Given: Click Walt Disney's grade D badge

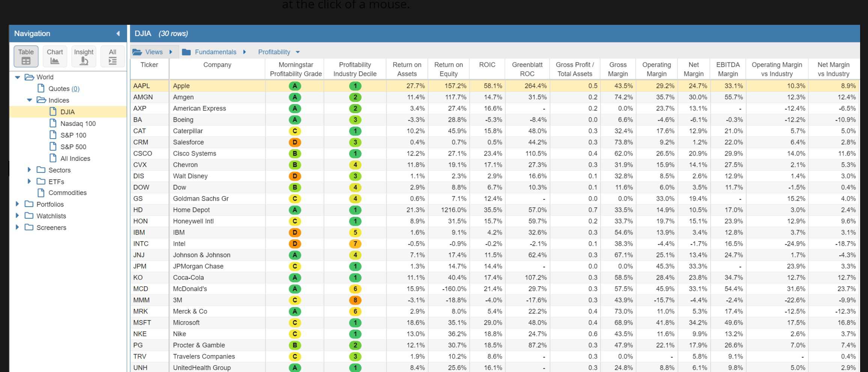Looking at the screenshot, I should [x=295, y=176].
